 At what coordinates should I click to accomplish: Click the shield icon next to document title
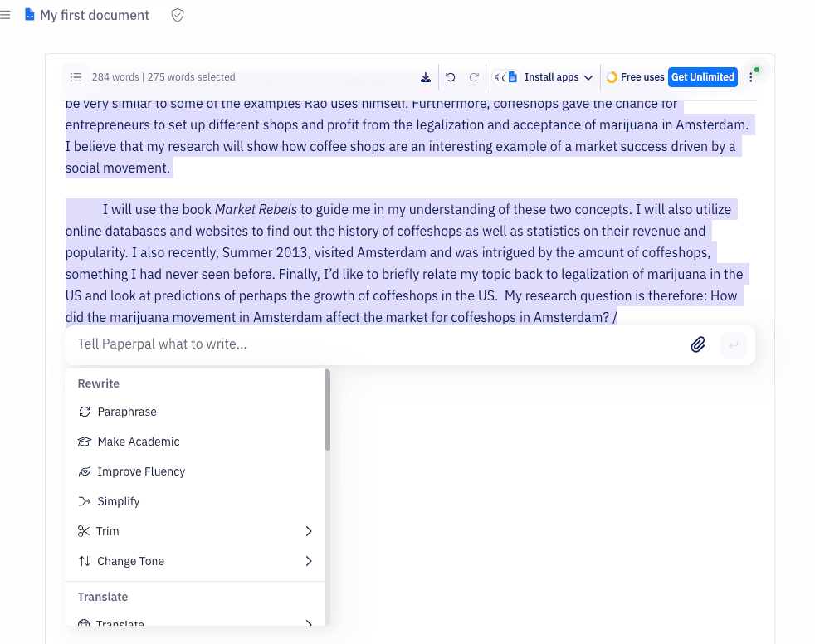click(x=177, y=15)
